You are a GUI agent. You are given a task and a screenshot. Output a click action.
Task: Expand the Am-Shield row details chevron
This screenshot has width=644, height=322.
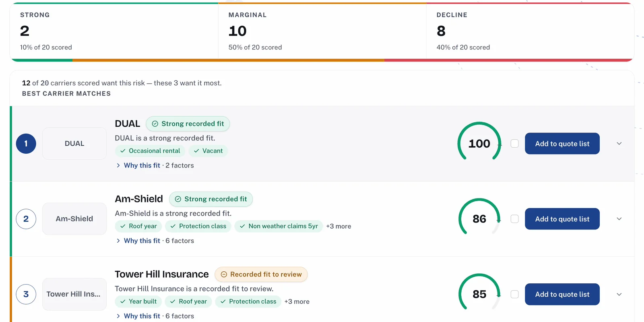click(x=619, y=219)
